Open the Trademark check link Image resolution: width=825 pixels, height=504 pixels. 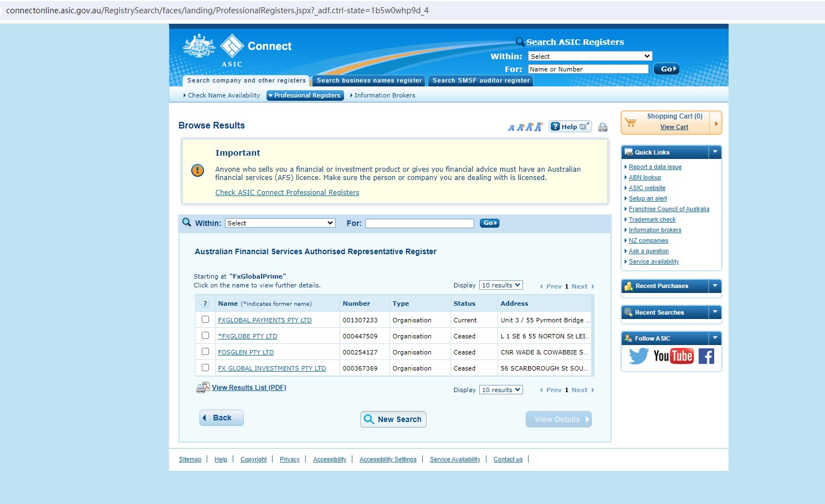pos(652,219)
